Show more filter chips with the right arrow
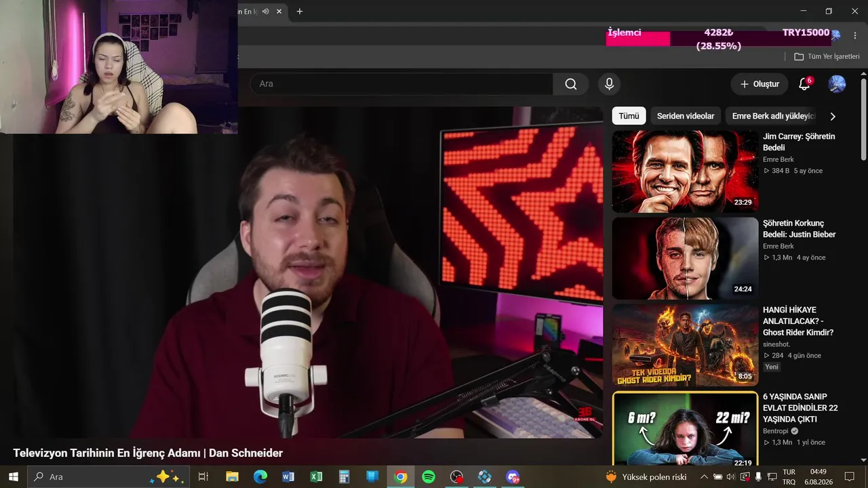The width and height of the screenshot is (868, 488). [833, 117]
